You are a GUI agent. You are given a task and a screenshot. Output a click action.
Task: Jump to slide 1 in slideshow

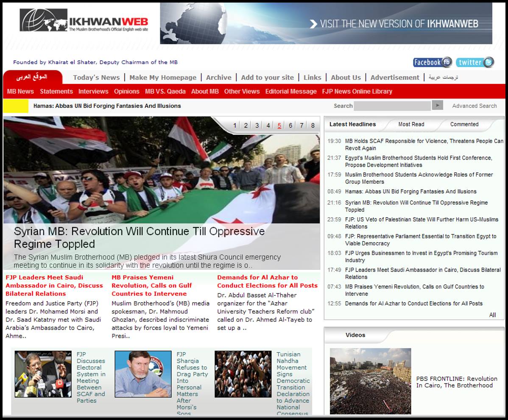click(235, 125)
